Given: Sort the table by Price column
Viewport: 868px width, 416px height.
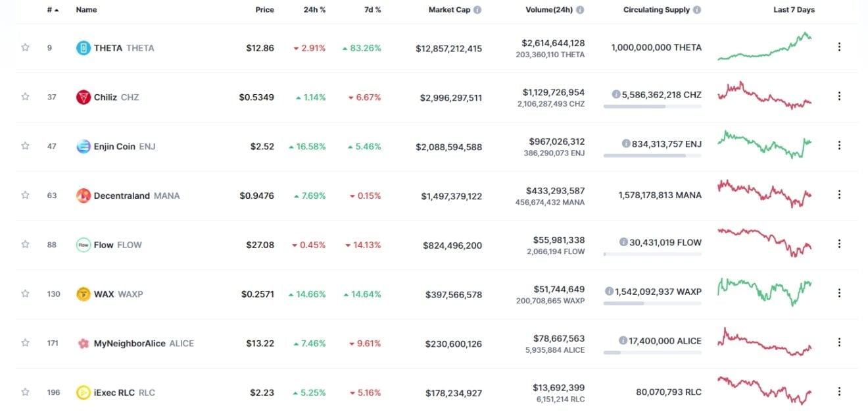Looking at the screenshot, I should (264, 10).
